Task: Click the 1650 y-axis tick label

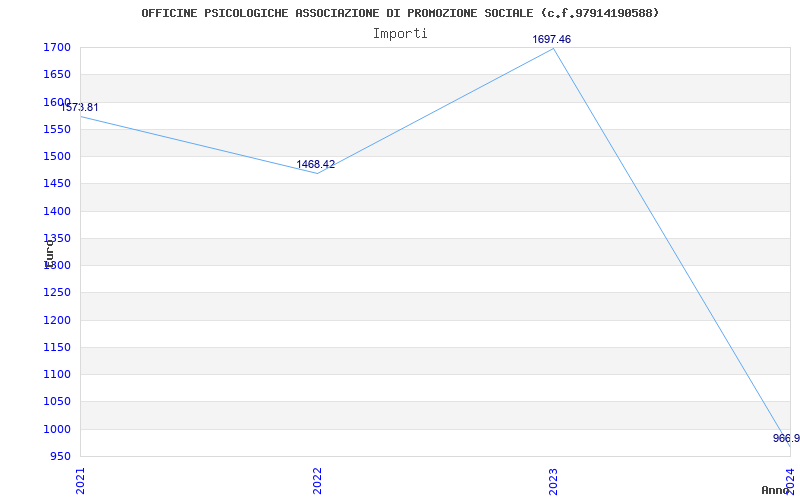Action: pyautogui.click(x=58, y=74)
